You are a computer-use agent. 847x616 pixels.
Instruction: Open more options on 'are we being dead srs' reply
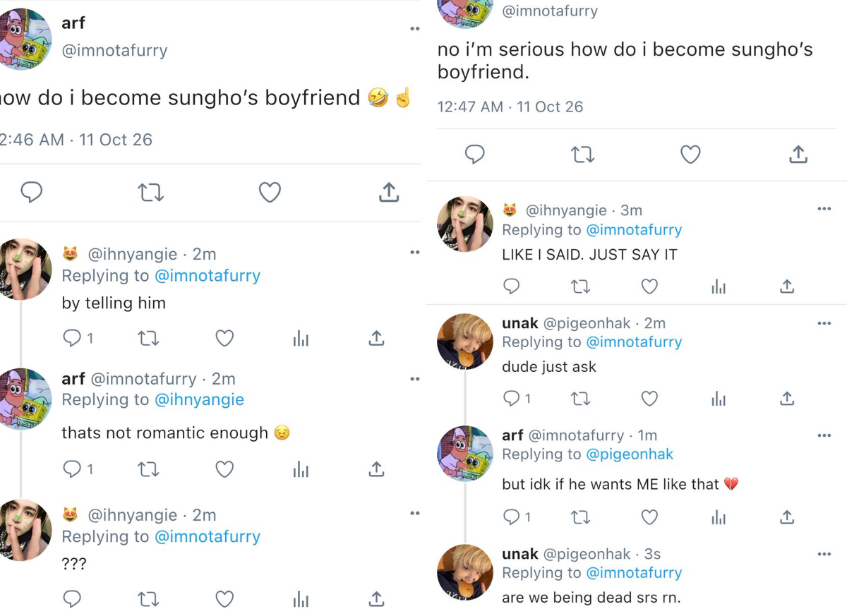click(824, 554)
